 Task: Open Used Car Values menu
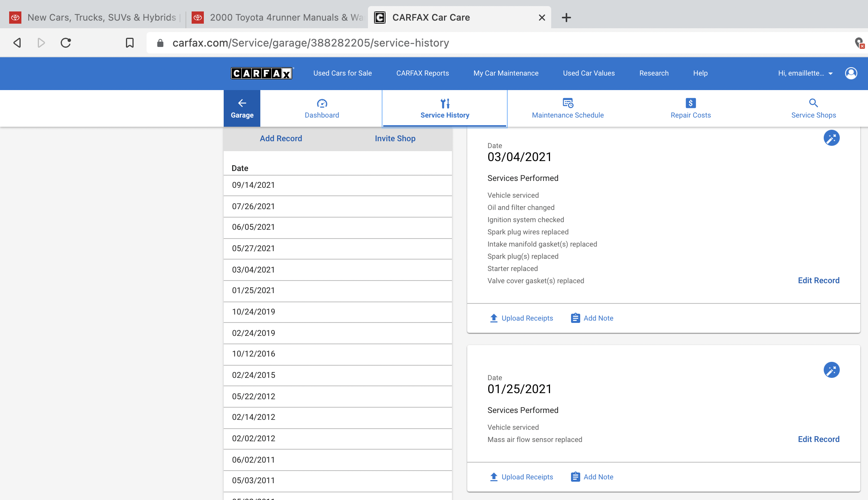pos(589,73)
